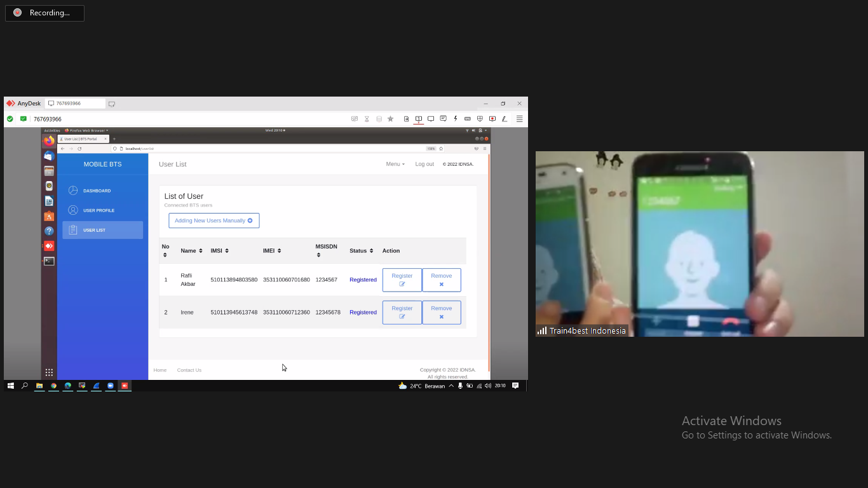The image size is (868, 488).
Task: Open the AnyDesk chat icon in toolbar
Action: pos(443,119)
